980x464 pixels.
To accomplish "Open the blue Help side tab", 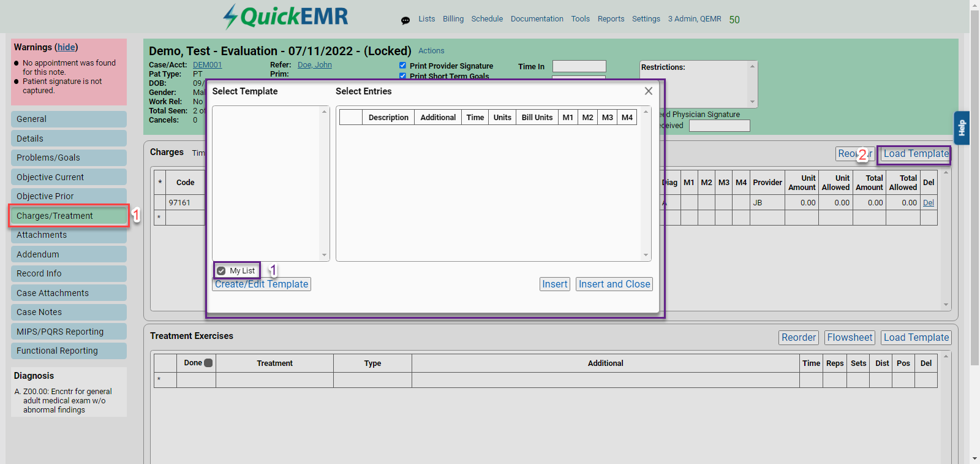I will click(x=962, y=127).
